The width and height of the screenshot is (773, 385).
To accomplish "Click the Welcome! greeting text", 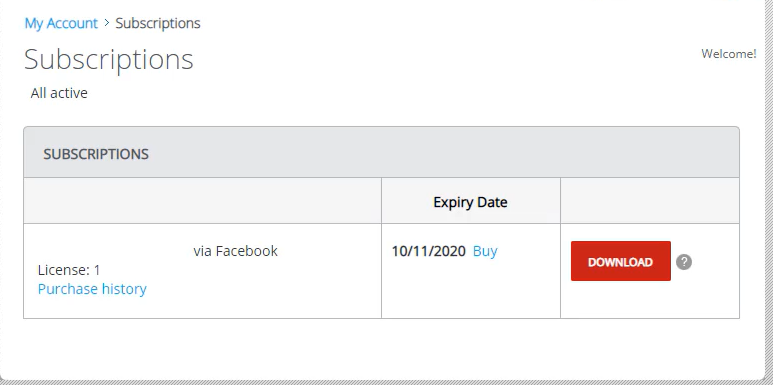I will [x=729, y=54].
